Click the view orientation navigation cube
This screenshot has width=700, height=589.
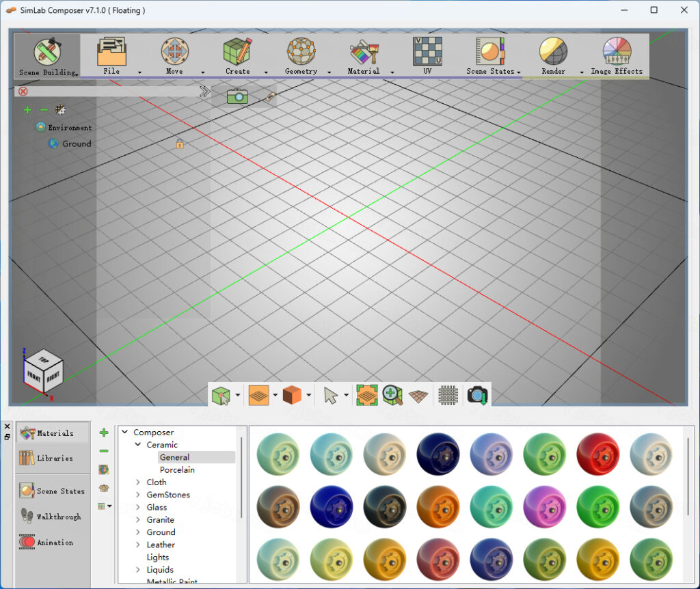(43, 372)
